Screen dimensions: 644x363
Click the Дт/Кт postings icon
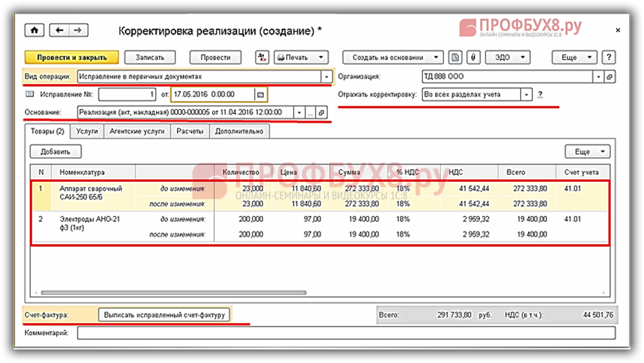[262, 58]
